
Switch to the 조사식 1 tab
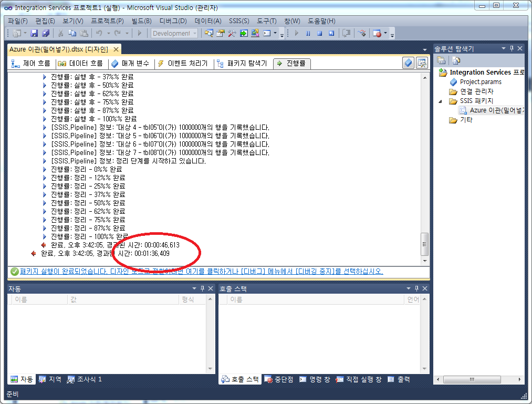pyautogui.click(x=85, y=379)
